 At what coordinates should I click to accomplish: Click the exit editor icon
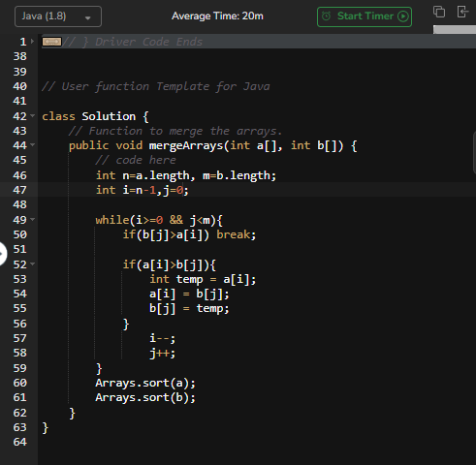pyautogui.click(x=462, y=12)
